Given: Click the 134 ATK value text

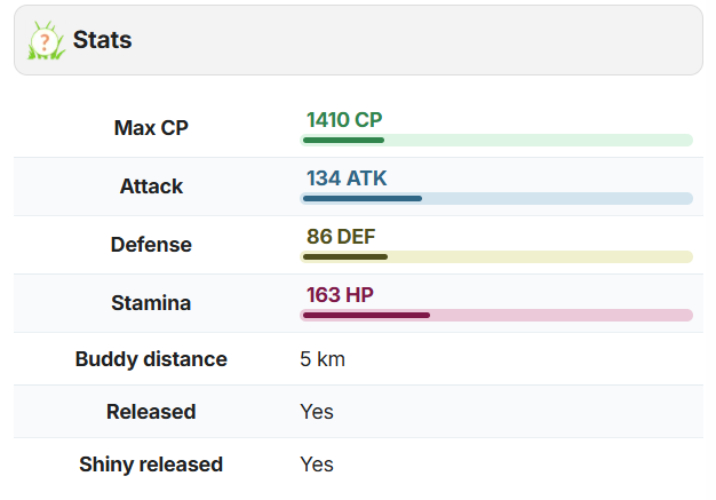Looking at the screenshot, I should pyautogui.click(x=346, y=179).
